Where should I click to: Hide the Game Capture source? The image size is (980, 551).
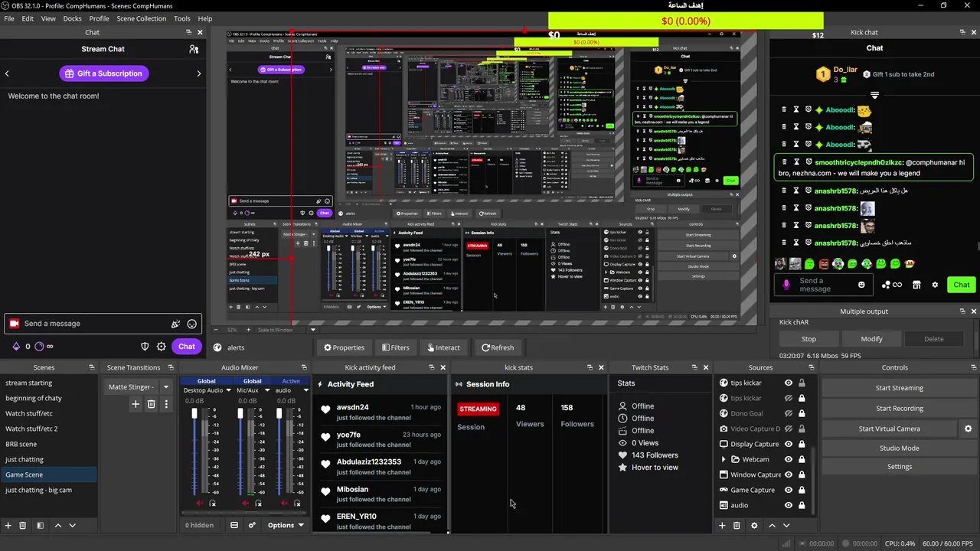[789, 490]
